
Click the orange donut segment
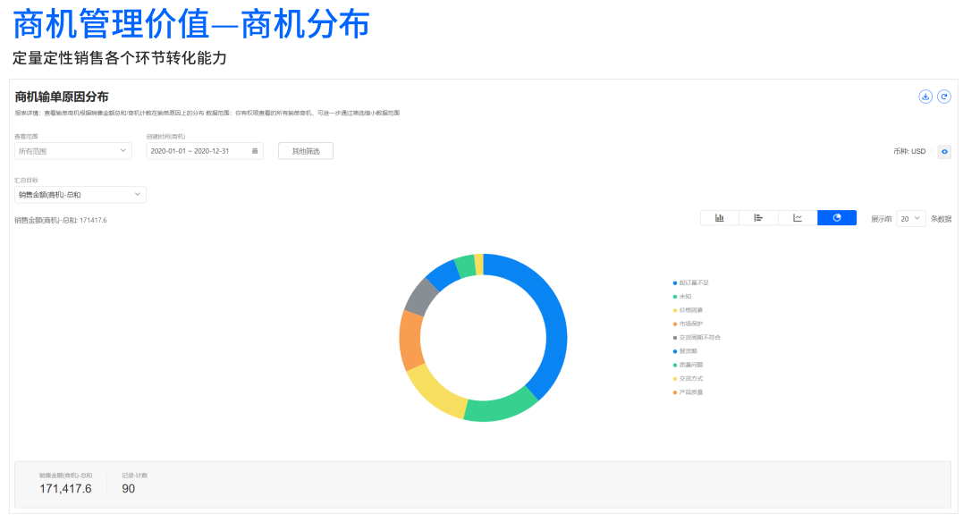[x=410, y=340]
